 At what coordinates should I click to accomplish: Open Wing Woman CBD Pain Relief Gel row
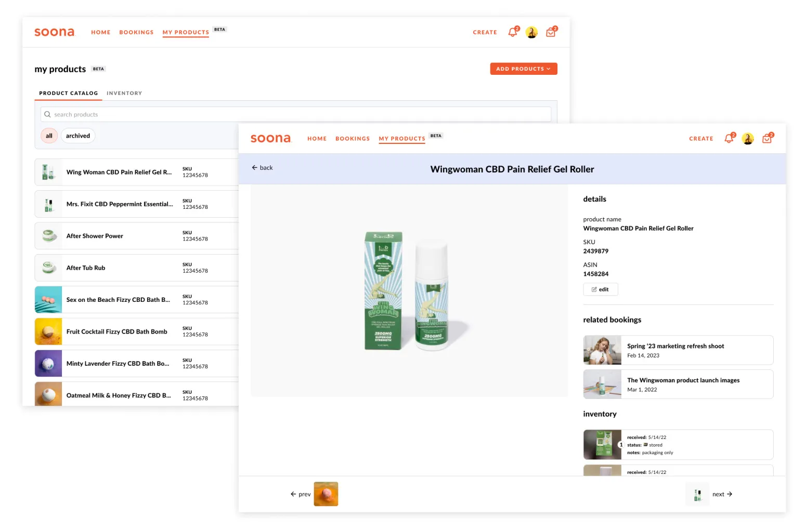pyautogui.click(x=137, y=172)
